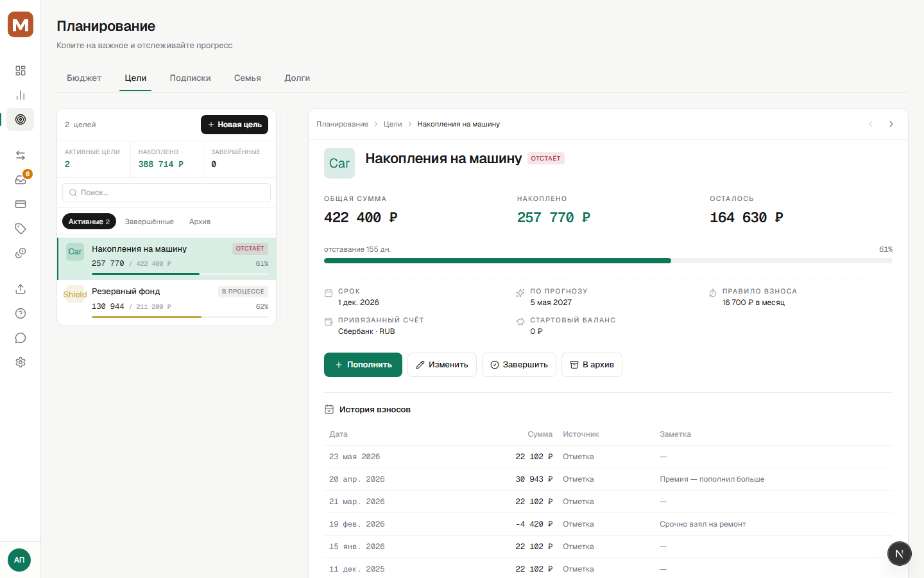Image resolution: width=924 pixels, height=578 pixels.
Task: Select the Архив filter
Action: [x=200, y=222]
